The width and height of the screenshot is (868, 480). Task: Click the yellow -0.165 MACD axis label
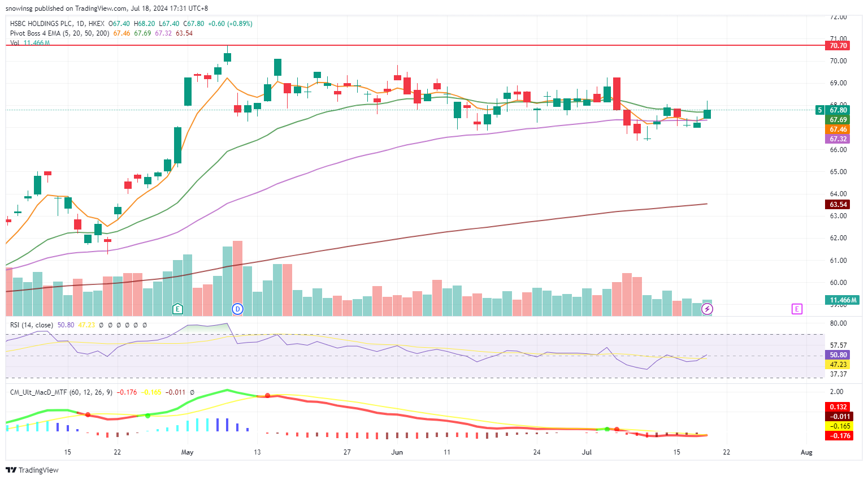[837, 426]
